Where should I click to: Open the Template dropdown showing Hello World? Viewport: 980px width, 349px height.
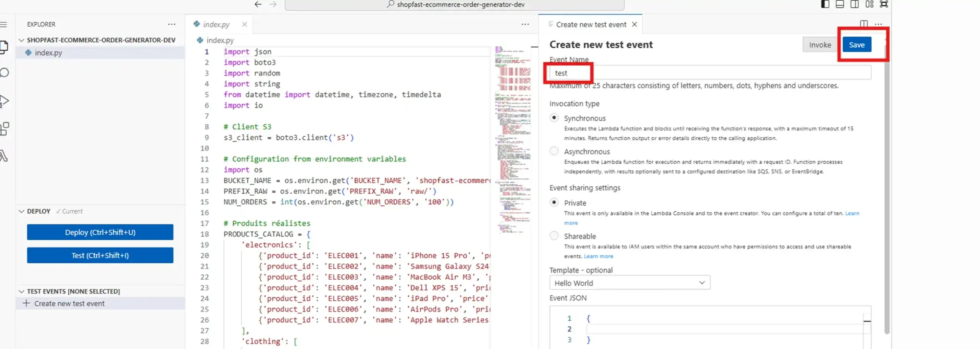629,283
